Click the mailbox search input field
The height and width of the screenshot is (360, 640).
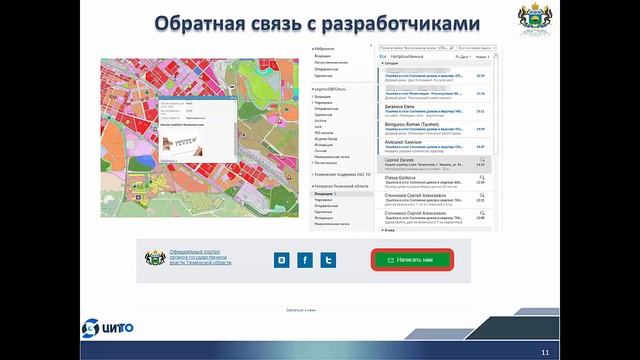(x=416, y=48)
